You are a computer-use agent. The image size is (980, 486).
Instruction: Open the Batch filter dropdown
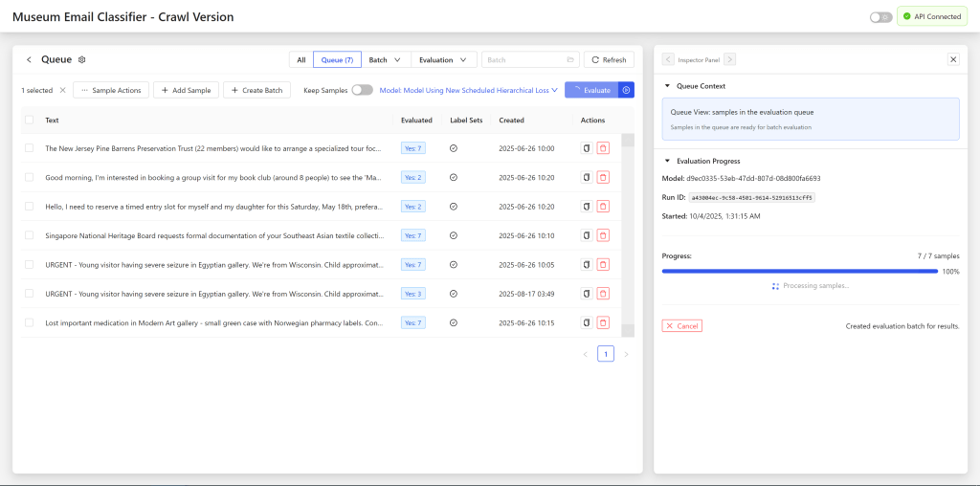(x=386, y=59)
